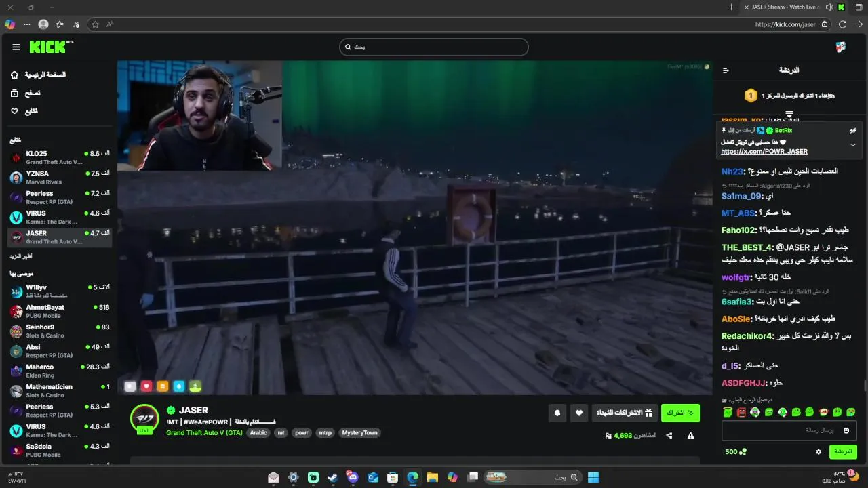The image size is (868, 488).
Task: Open the Grand Theft Auto V (GTA) category link
Action: [x=204, y=433]
